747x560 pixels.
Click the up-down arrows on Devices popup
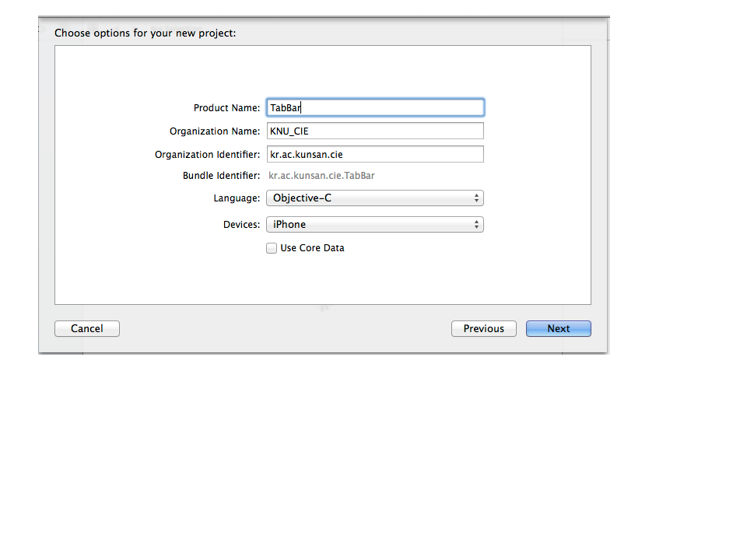coord(476,225)
